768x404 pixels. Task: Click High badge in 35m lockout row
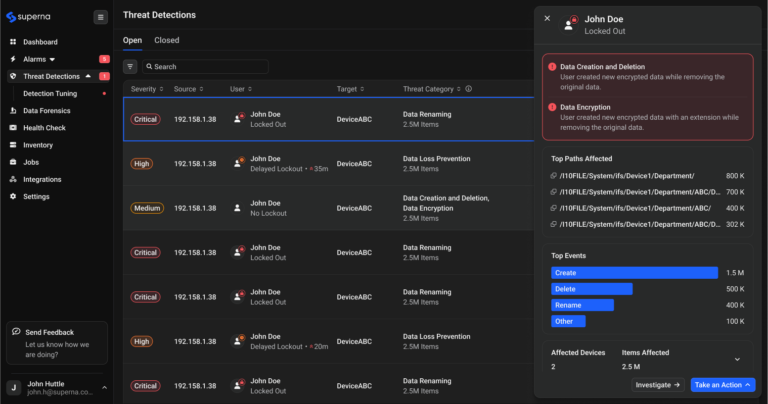point(142,164)
